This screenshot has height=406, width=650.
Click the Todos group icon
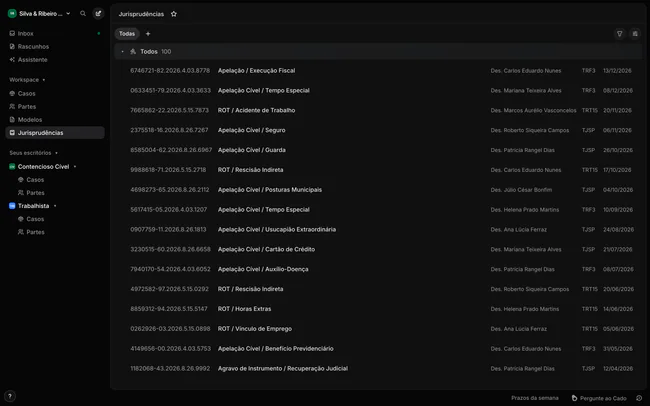[133, 51]
